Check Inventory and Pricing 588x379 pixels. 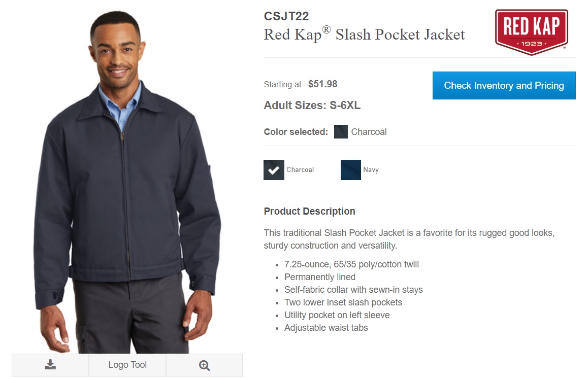coord(504,85)
